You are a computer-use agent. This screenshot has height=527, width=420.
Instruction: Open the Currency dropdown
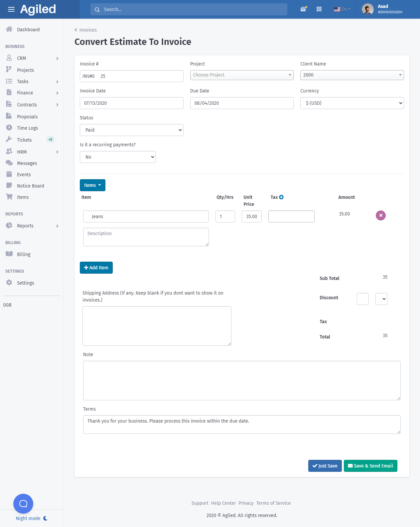point(352,103)
